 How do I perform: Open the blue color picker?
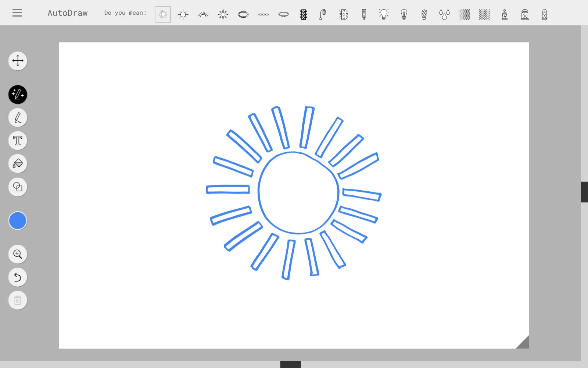click(x=18, y=221)
